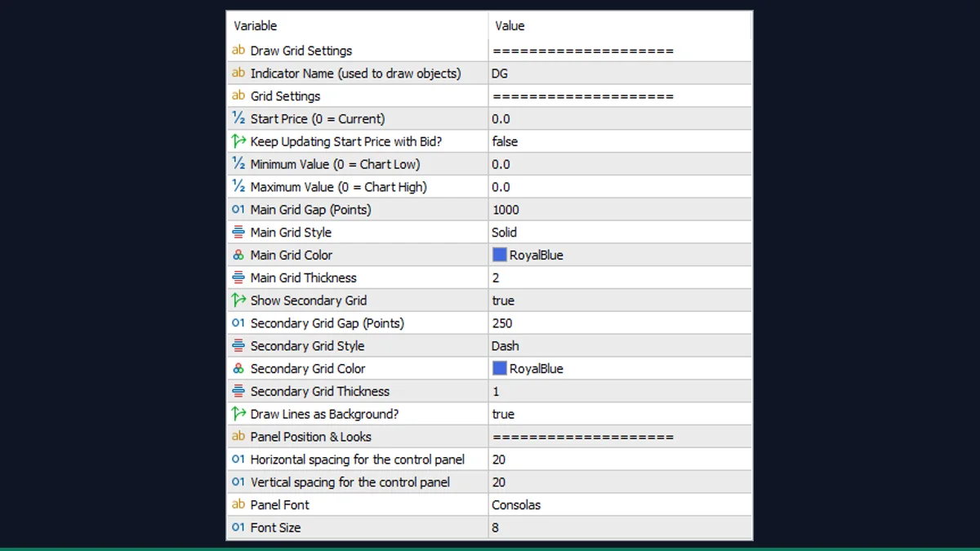Click the Secondary Grid Color RoyalBlue swatch

(500, 368)
